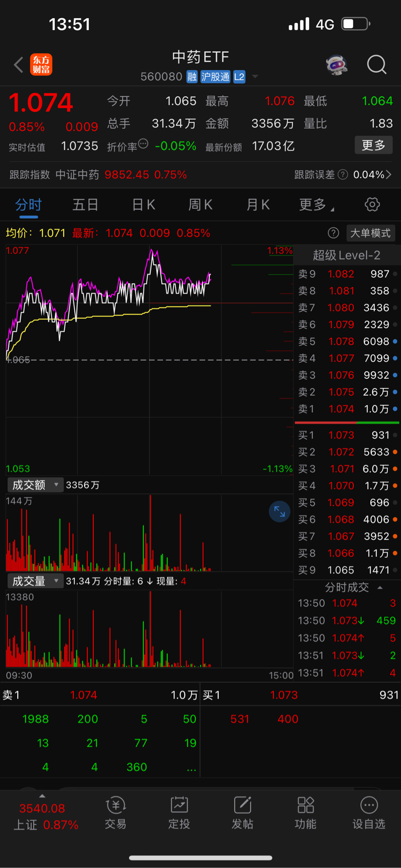Click the 360 sell queue order

click(137, 767)
